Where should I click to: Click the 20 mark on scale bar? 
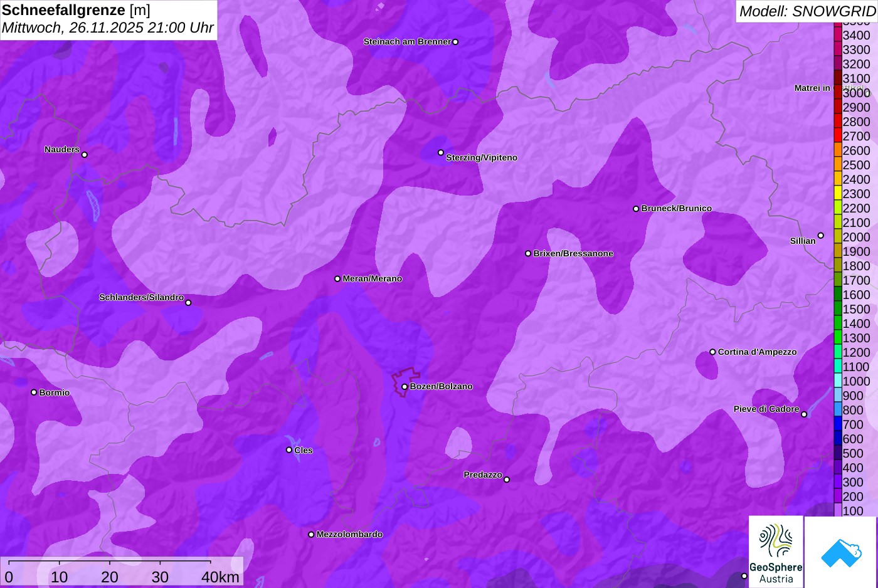coord(110,577)
